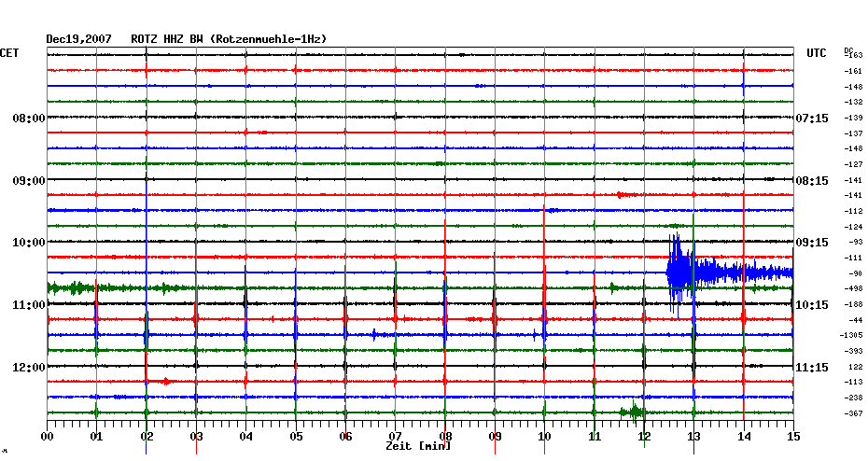Click the 15 minute tick label
Screen dimensions: 868x461
click(793, 437)
